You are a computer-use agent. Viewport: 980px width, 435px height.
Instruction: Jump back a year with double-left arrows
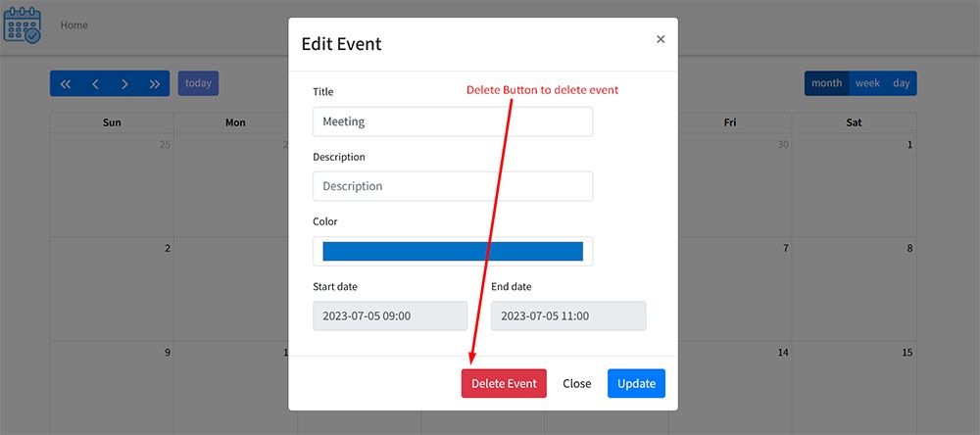tap(66, 83)
